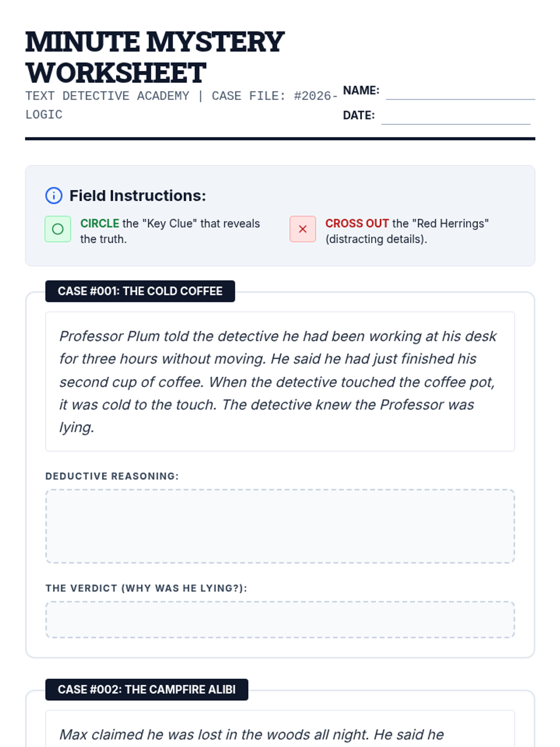Click inside the Deductive Reasoning answer box
Viewport: 560px width, 747px height.
click(x=280, y=526)
